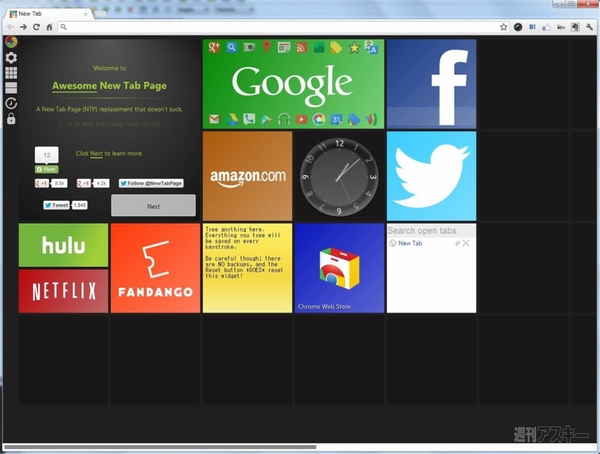
Task: Open the green Finance chart icon
Action: pyautogui.click(x=319, y=47)
